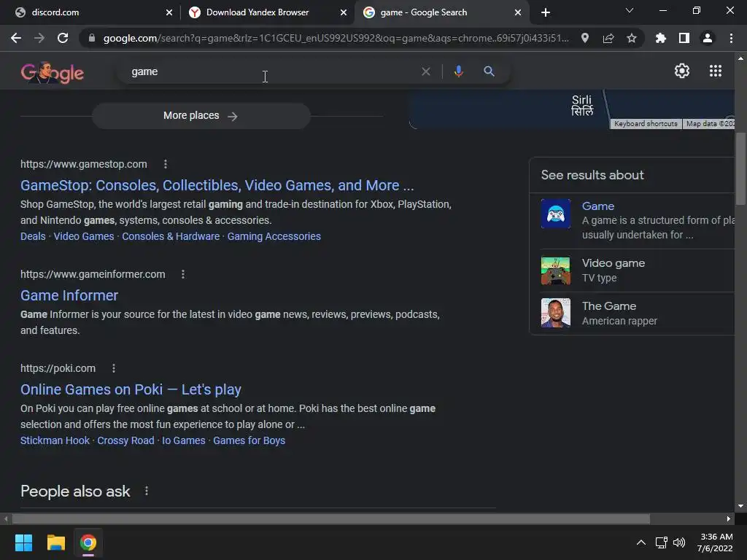Toggle the Chrome side panel

(x=684, y=38)
